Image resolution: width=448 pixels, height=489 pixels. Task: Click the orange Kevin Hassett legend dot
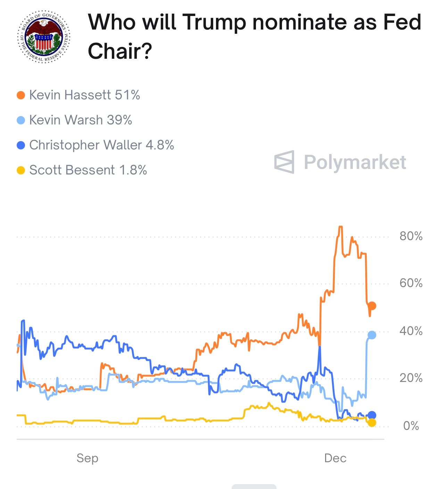pos(21,95)
